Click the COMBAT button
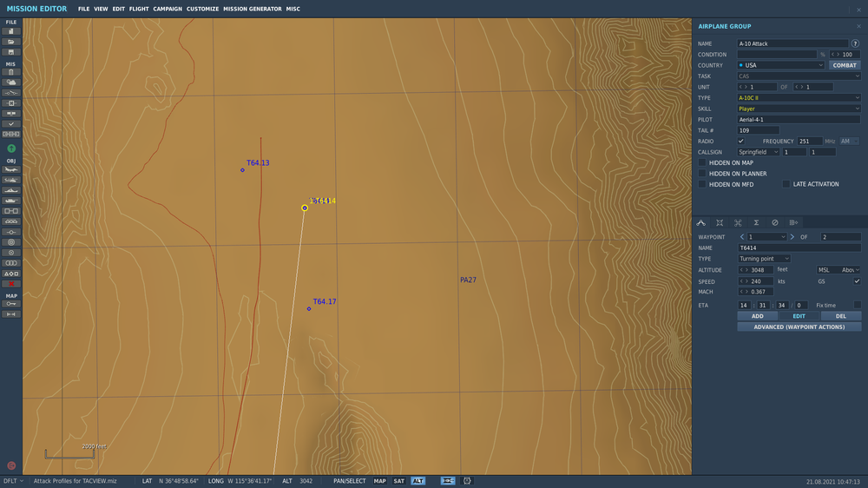 [x=845, y=65]
